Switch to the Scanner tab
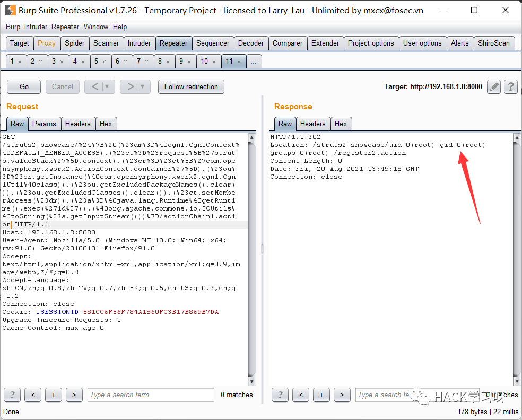 coord(106,43)
